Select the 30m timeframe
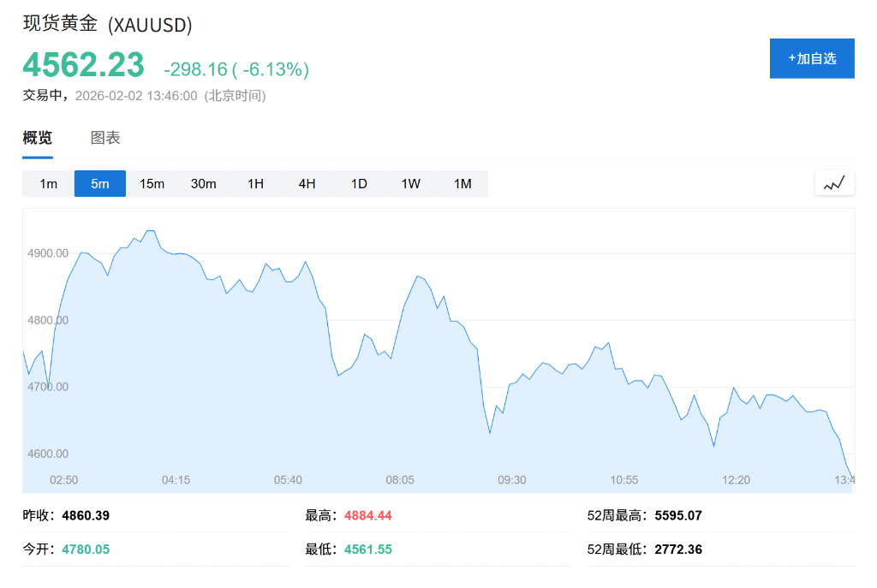 pos(203,183)
